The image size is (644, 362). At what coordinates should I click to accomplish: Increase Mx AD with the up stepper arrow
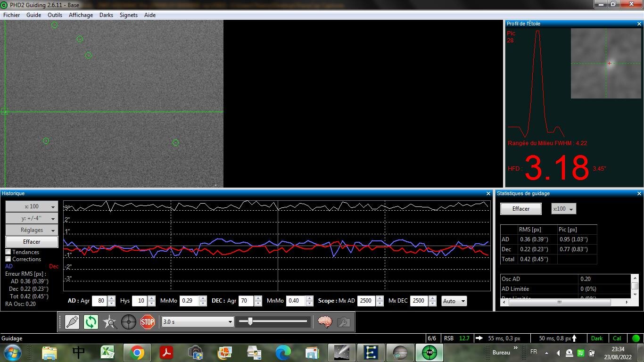(x=380, y=298)
